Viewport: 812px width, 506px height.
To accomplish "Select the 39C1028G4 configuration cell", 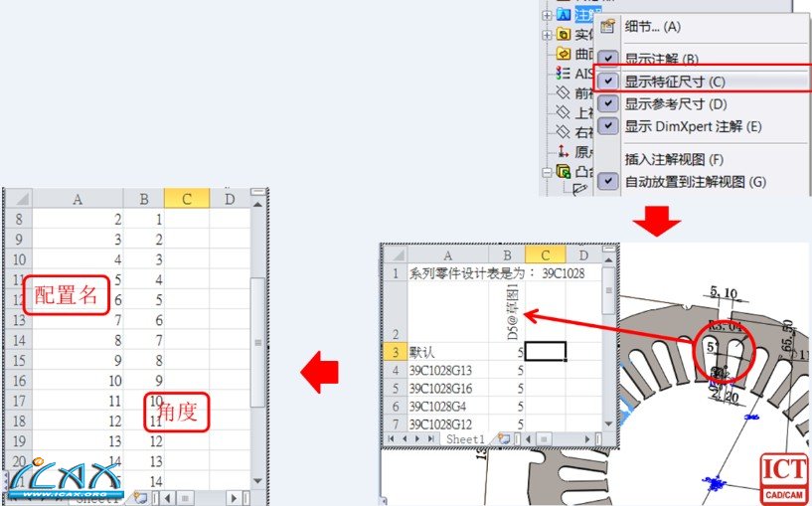I will click(448, 407).
